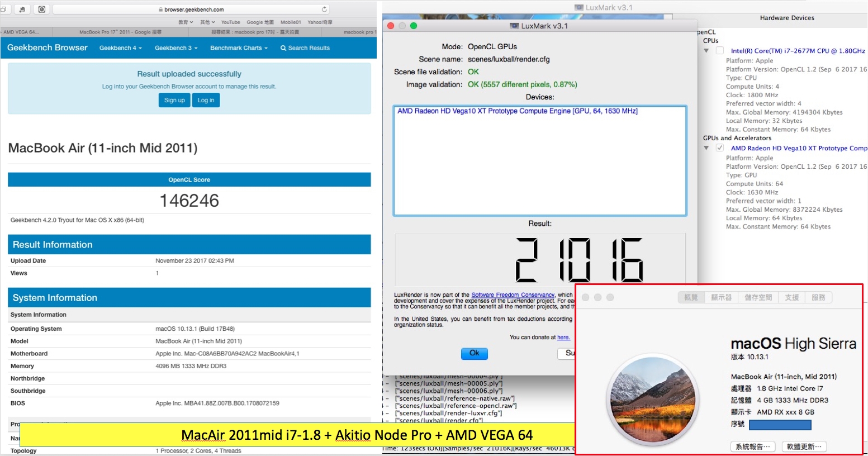Tick the Intel Core i7-2677M CPU checkbox

pyautogui.click(x=720, y=50)
